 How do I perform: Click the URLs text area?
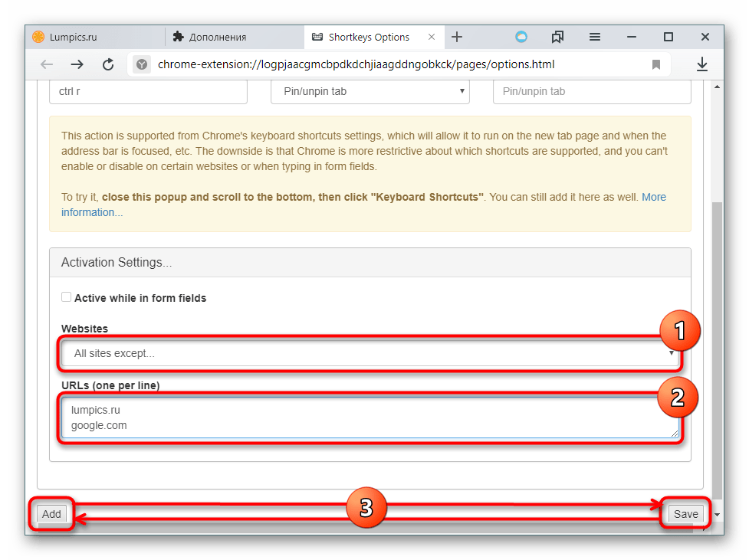pos(370,418)
